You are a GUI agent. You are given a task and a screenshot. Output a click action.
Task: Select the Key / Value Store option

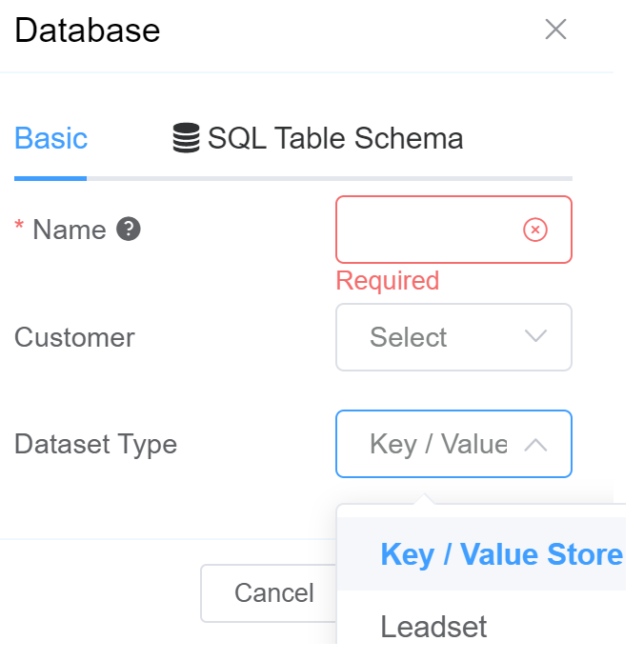[501, 554]
